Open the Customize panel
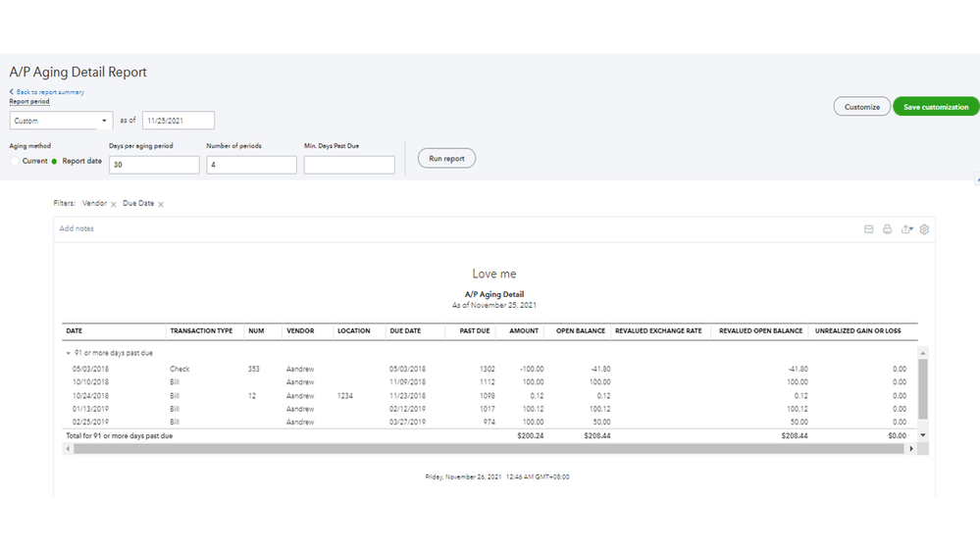The height and width of the screenshot is (551, 980). [861, 107]
